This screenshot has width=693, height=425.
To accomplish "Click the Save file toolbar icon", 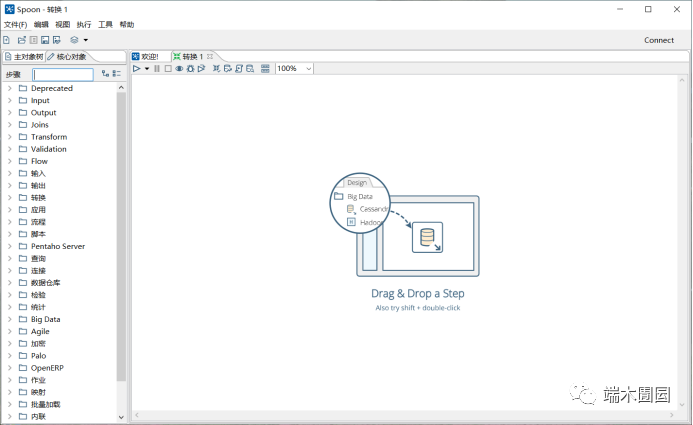I will coord(45,40).
